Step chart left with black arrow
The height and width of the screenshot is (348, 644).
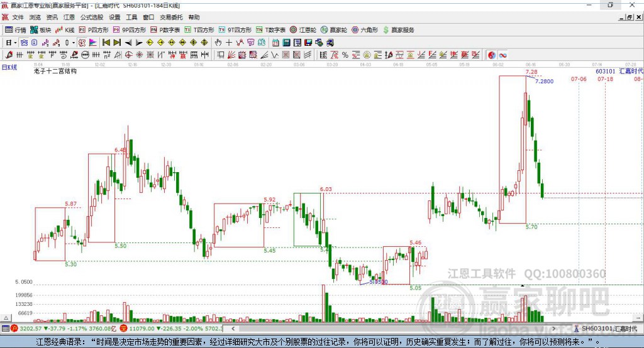[x=128, y=43]
